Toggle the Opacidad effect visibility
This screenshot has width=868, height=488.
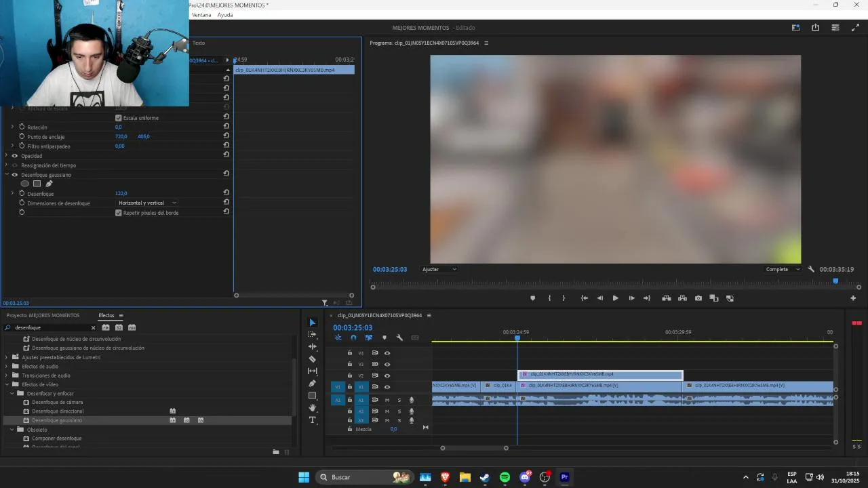click(15, 156)
